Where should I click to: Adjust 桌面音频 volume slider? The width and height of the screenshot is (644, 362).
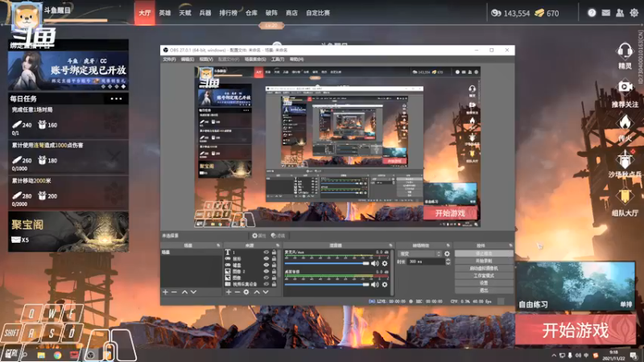point(327,285)
